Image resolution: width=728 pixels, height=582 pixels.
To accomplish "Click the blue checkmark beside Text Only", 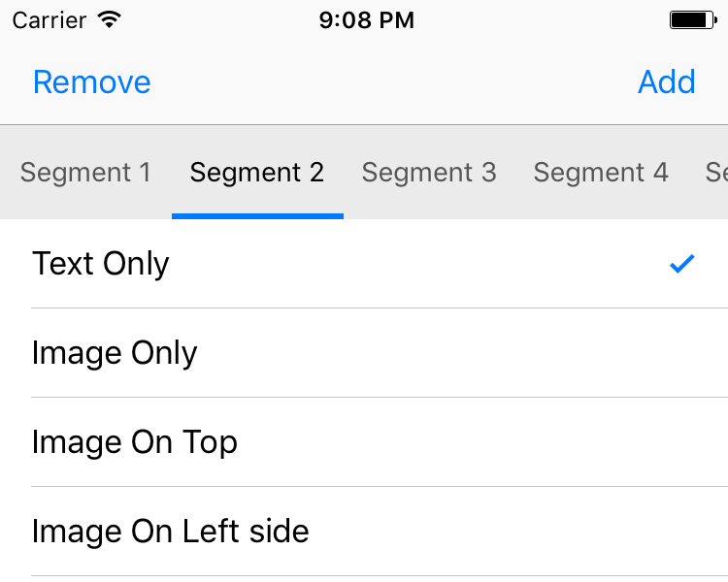I will (x=682, y=263).
